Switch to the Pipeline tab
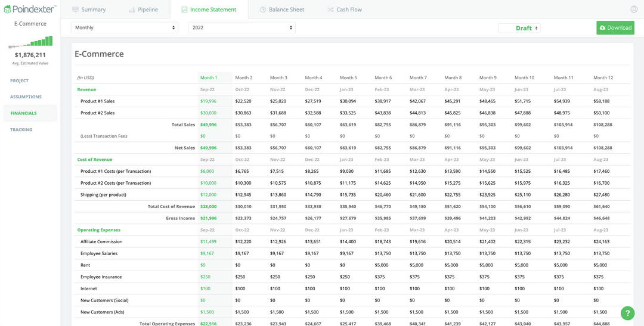This screenshot has width=644, height=326. tap(143, 10)
